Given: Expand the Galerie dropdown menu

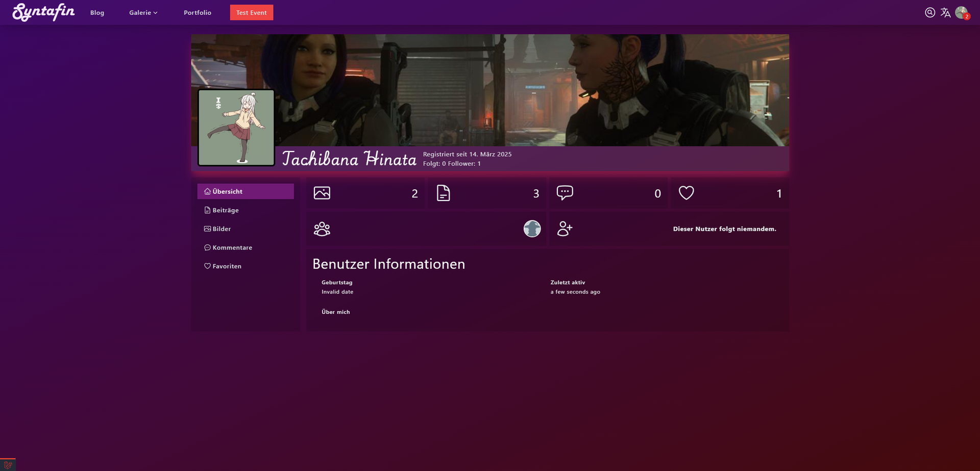Looking at the screenshot, I should (143, 13).
